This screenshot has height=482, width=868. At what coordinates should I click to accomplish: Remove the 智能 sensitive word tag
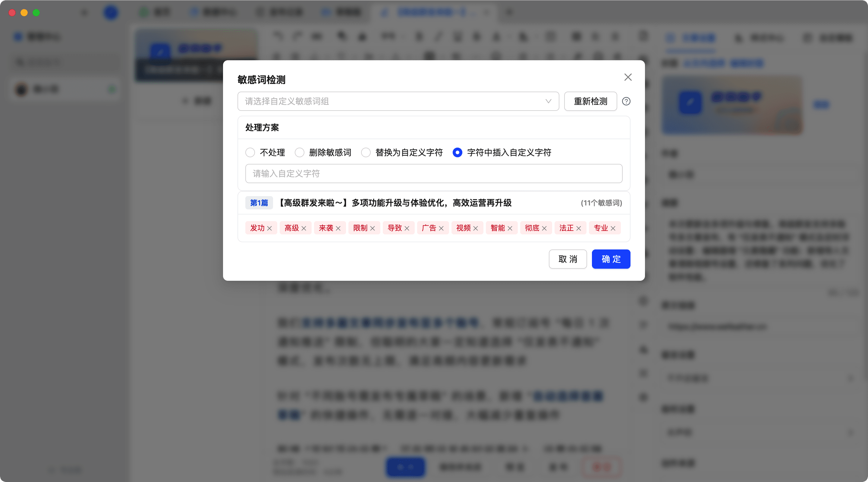pyautogui.click(x=510, y=228)
